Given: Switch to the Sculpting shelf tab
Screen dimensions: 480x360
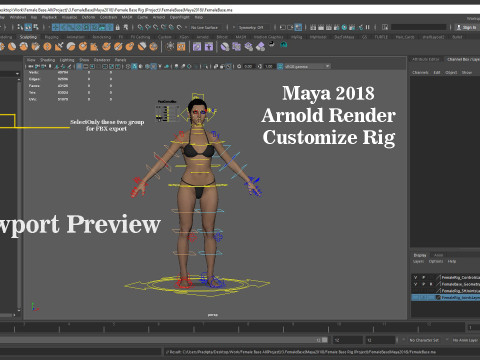Looking at the screenshot, I should point(28,37).
